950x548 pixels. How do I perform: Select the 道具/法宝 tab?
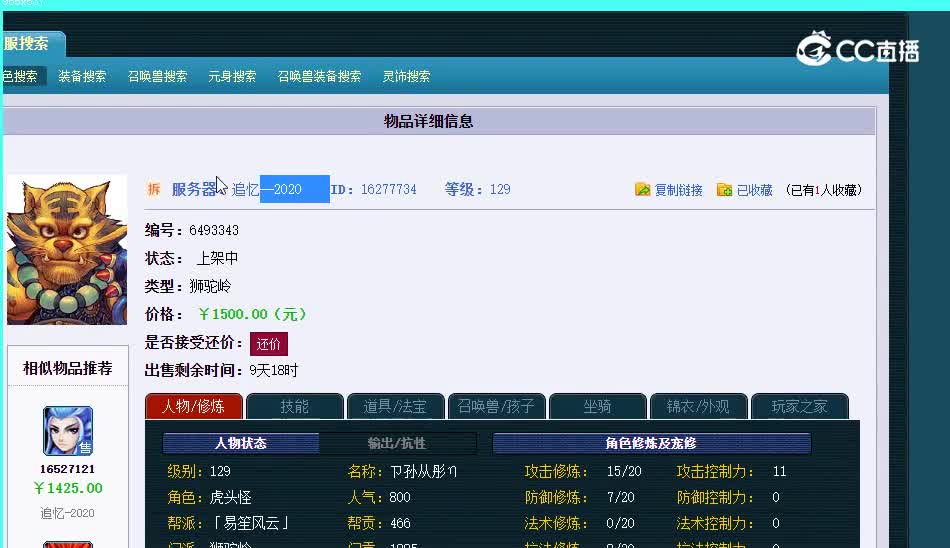pos(396,406)
